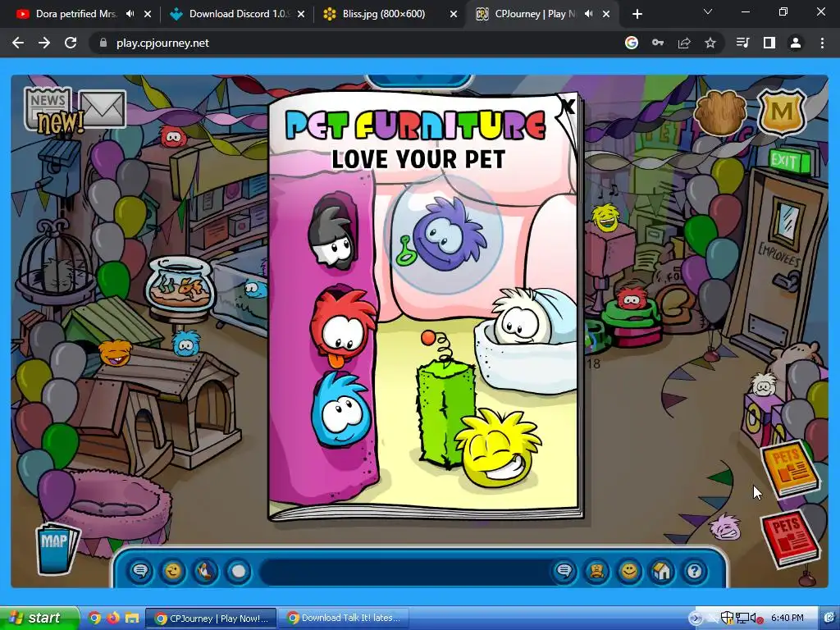The height and width of the screenshot is (630, 840).
Task: Open the safe chat messages bubble
Action: click(x=141, y=571)
